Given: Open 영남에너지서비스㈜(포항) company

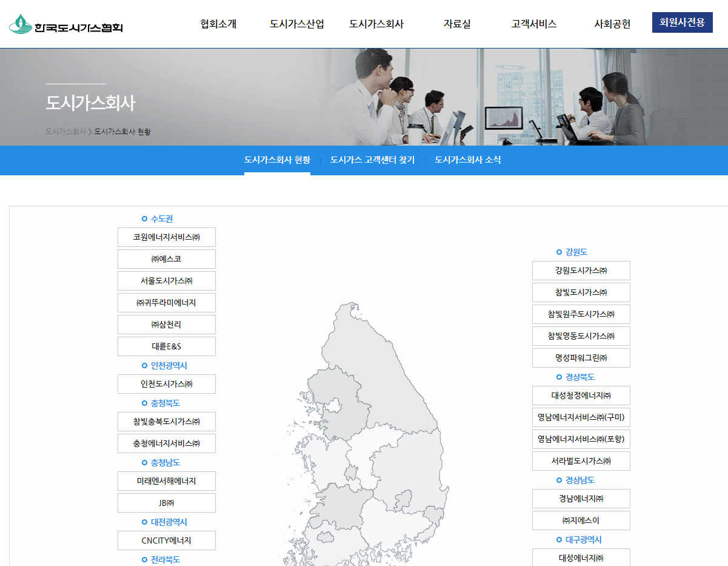Looking at the screenshot, I should (581, 439).
